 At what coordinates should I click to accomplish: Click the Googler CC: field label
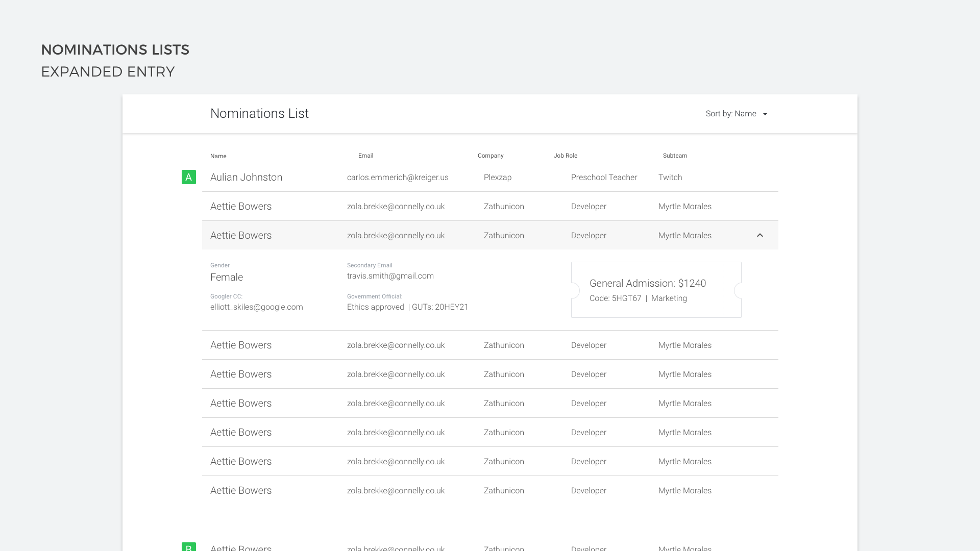(x=226, y=296)
